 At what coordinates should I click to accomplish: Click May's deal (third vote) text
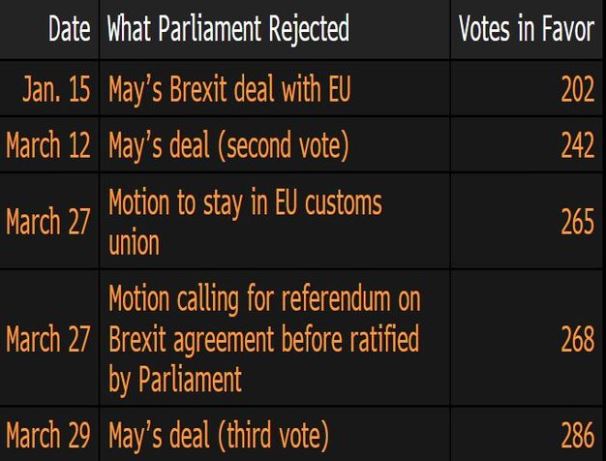[217, 436]
